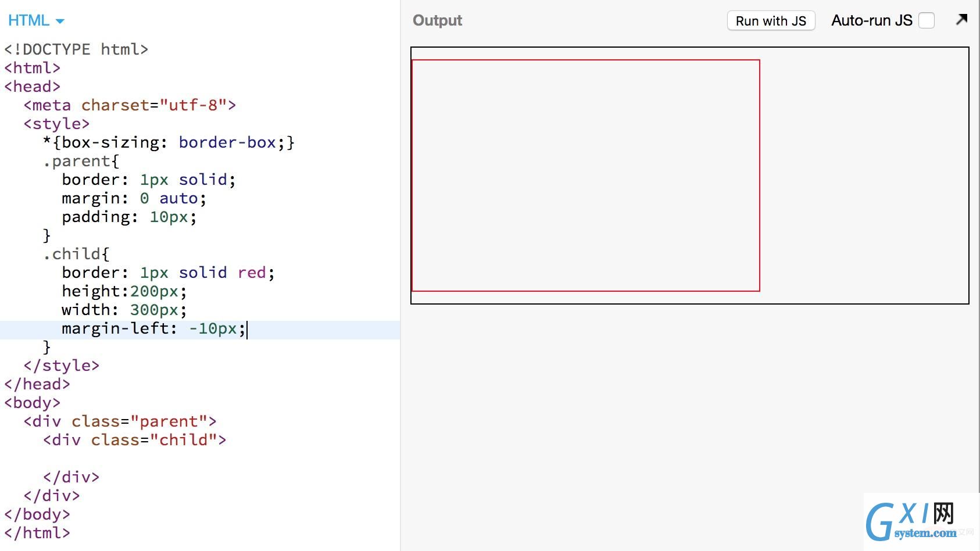Click the '<meta charset="utf-8">' line
Screen dimensions: 980x551
coord(130,105)
